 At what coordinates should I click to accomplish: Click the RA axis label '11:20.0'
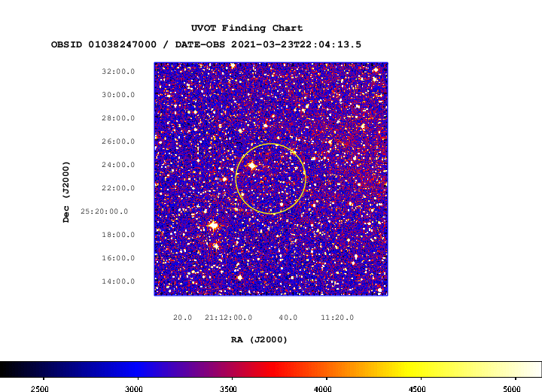[x=337, y=318]
